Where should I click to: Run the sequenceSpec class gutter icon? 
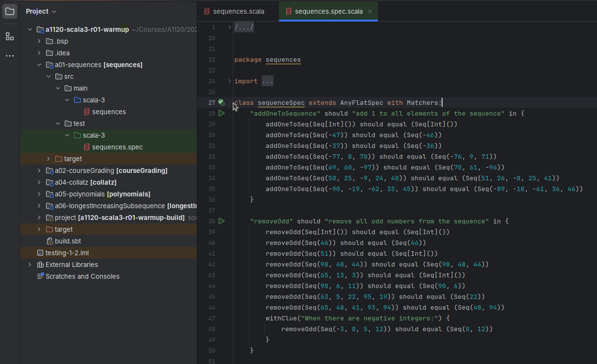222,102
